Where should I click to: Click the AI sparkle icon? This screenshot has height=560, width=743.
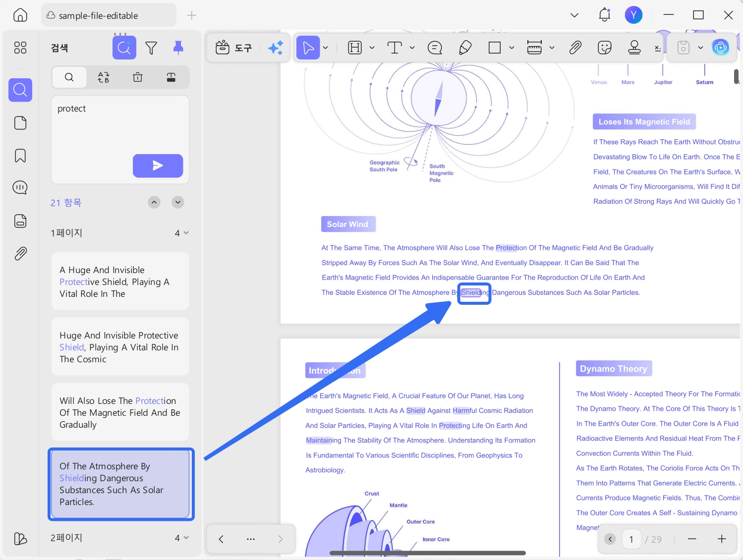[276, 48]
